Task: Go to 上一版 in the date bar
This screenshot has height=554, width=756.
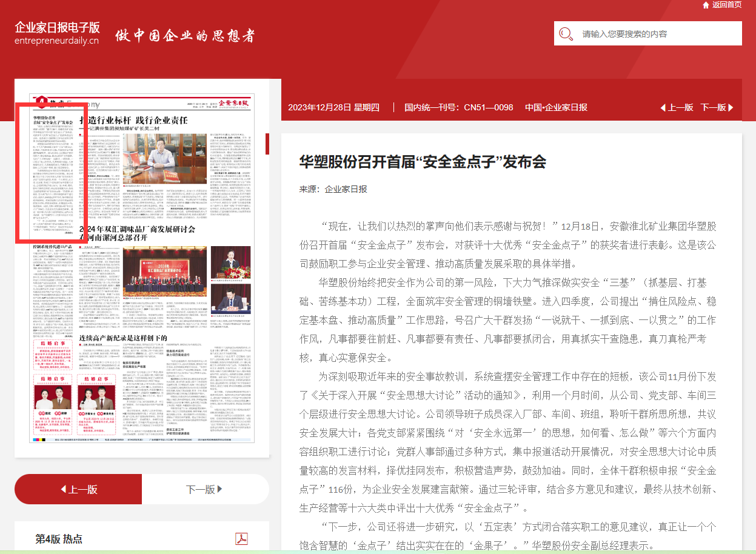Action: pyautogui.click(x=677, y=107)
